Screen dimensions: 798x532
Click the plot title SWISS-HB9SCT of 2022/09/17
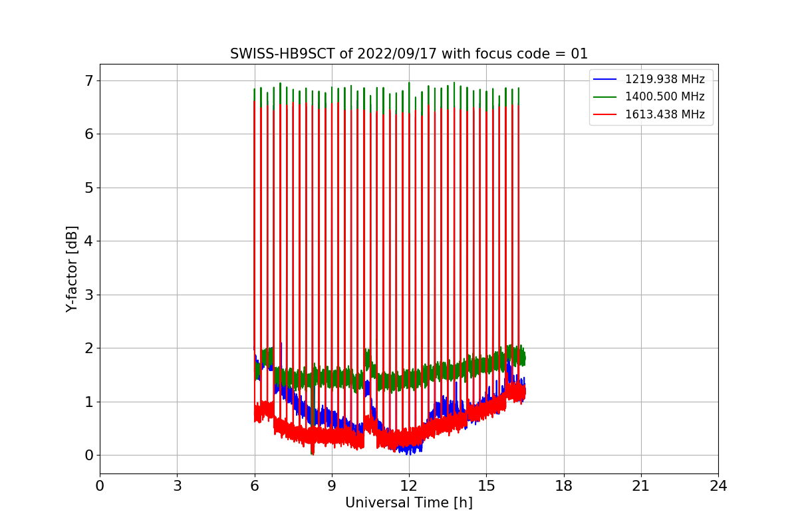409,54
